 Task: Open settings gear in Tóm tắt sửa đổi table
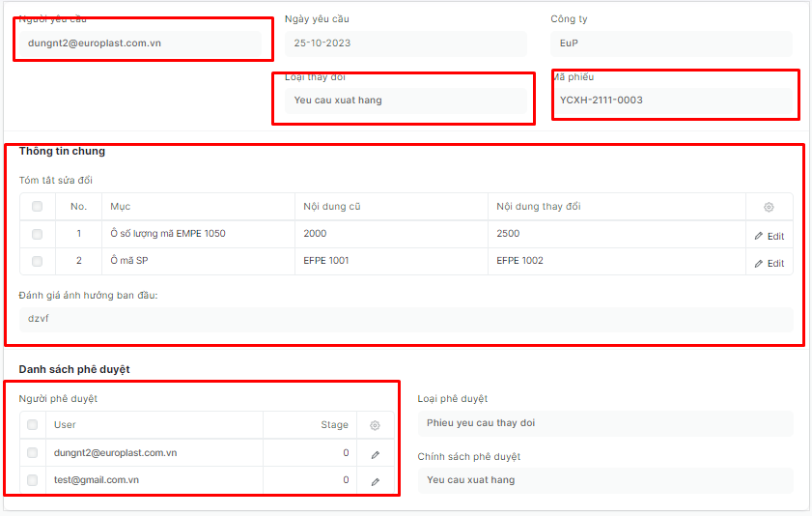point(769,207)
